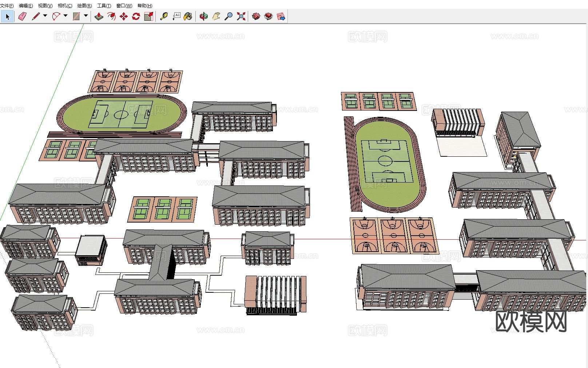The height and width of the screenshot is (368, 588).
Task: Open the arc tool dropdown arrow
Action: coord(65,16)
